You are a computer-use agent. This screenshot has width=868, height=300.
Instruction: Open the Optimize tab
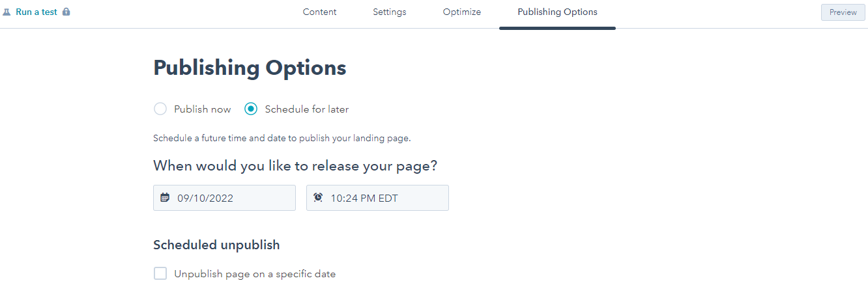(x=462, y=12)
